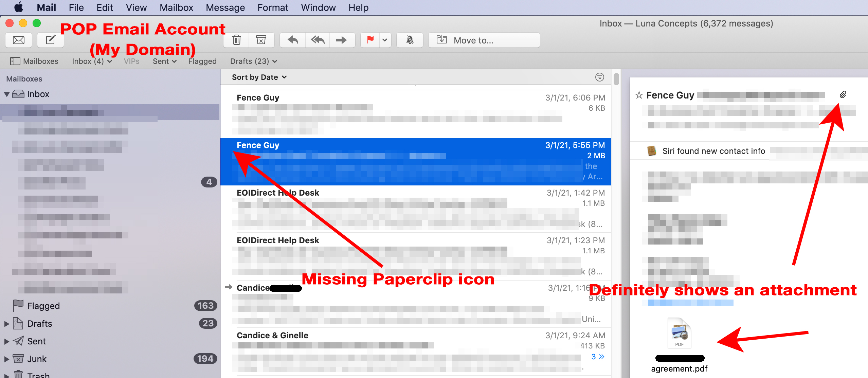
Task: Open the flag color dropdown arrow
Action: click(x=385, y=40)
